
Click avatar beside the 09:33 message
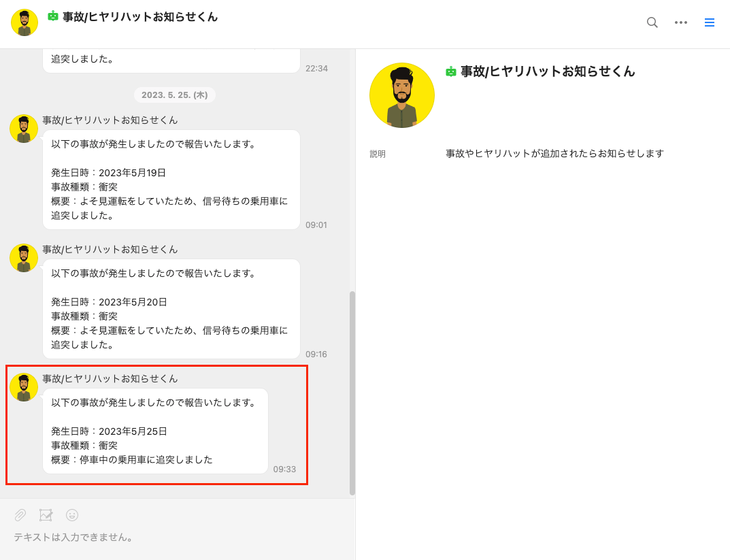24,387
